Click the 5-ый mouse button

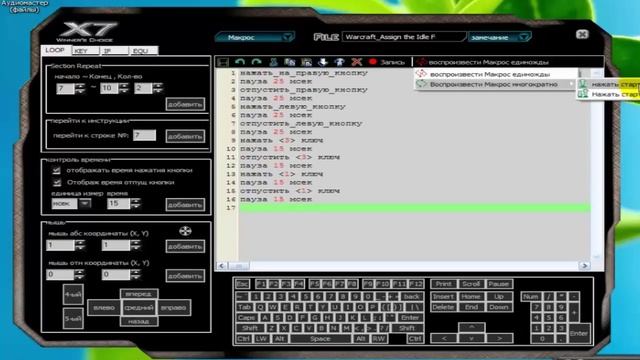[x=73, y=318]
